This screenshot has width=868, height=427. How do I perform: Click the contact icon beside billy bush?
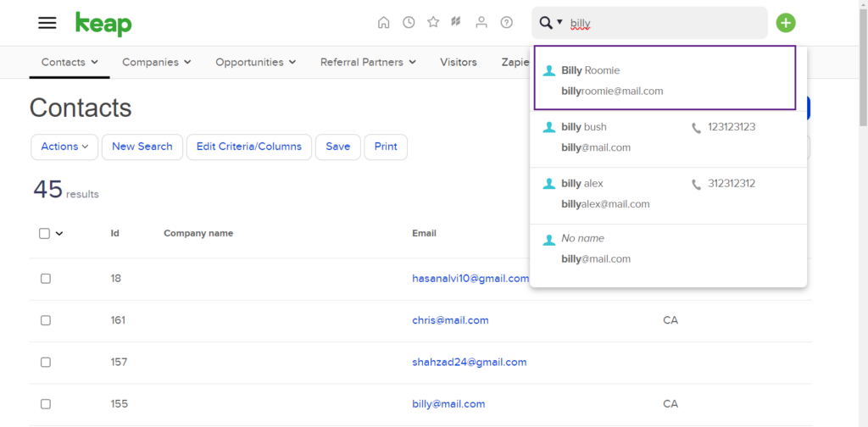(x=548, y=127)
